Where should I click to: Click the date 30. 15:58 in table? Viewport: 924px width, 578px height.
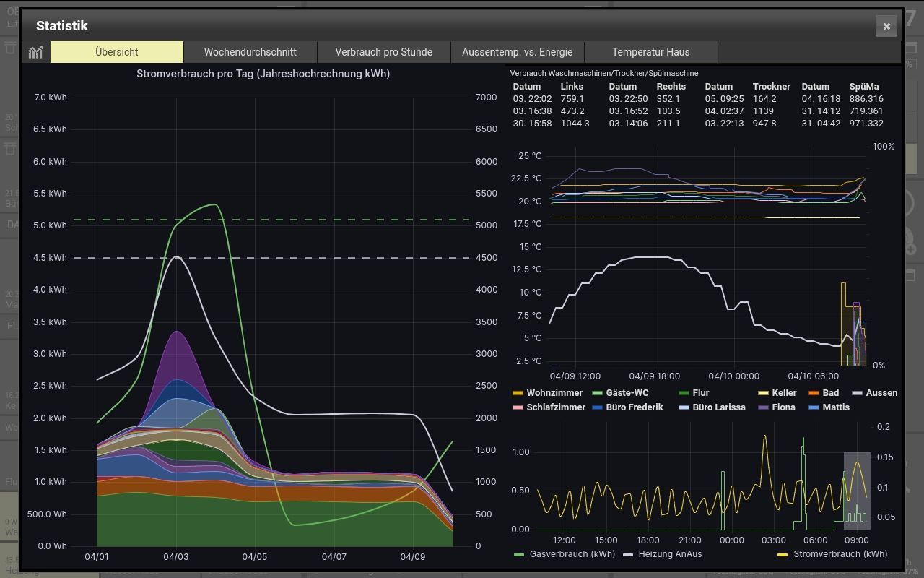(x=532, y=124)
